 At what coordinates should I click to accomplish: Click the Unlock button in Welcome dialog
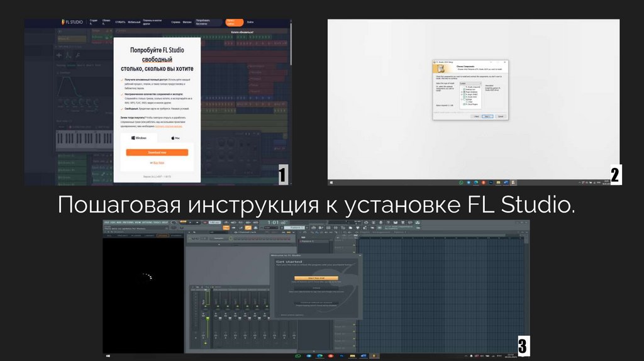tap(316, 288)
